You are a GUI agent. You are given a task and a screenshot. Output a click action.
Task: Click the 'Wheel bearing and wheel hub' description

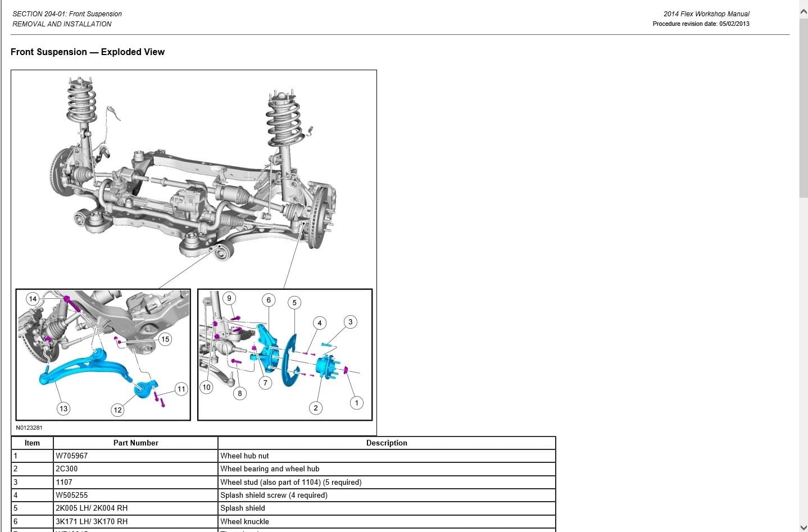click(270, 469)
